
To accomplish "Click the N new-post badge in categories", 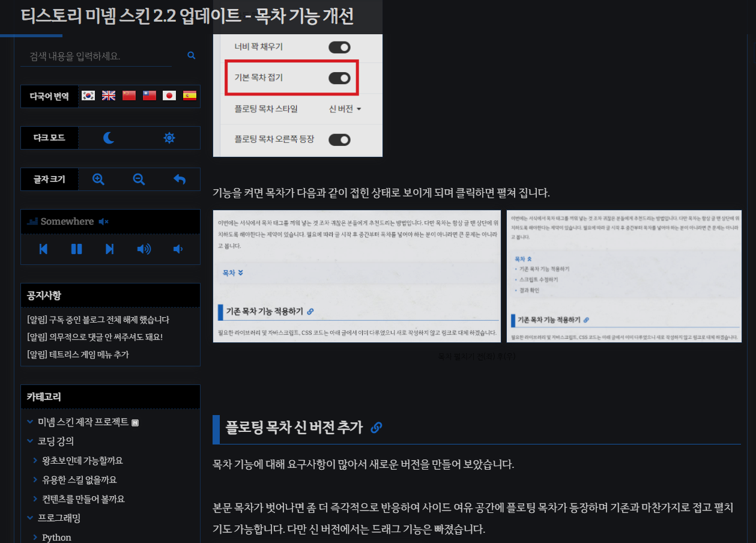I will coord(135,423).
